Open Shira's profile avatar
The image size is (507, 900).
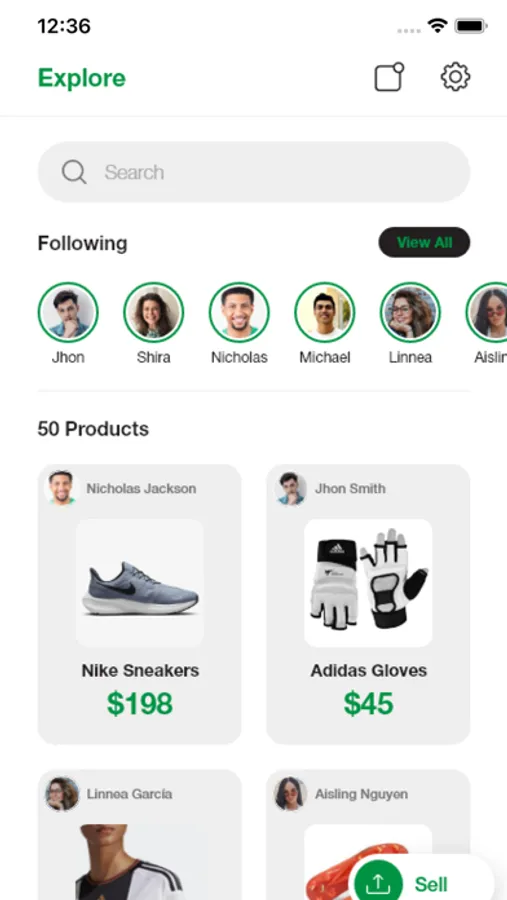pyautogui.click(x=153, y=312)
